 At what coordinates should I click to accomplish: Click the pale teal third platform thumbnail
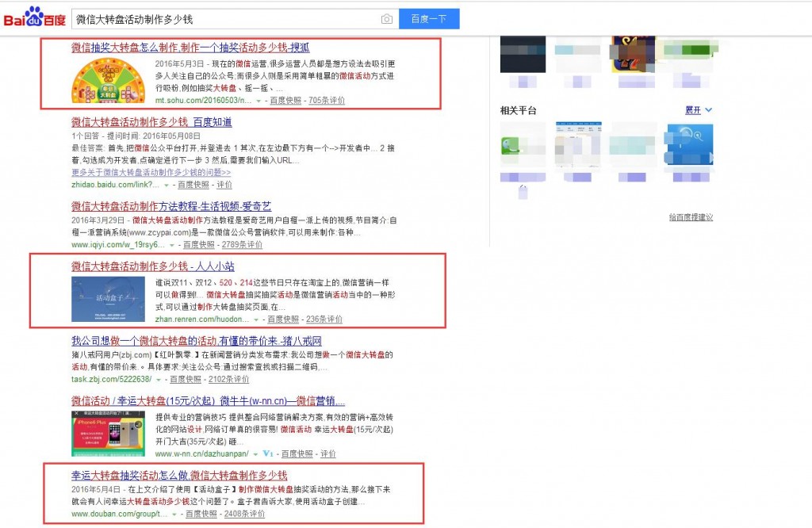633,145
